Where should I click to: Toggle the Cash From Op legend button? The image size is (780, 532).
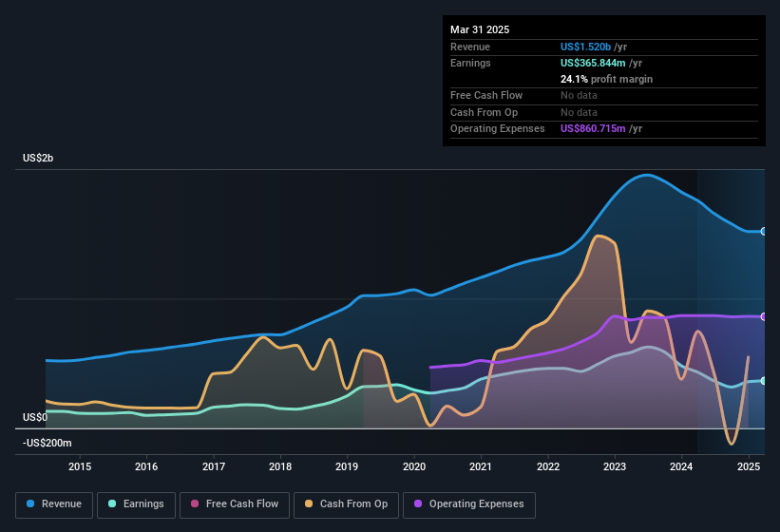[346, 504]
